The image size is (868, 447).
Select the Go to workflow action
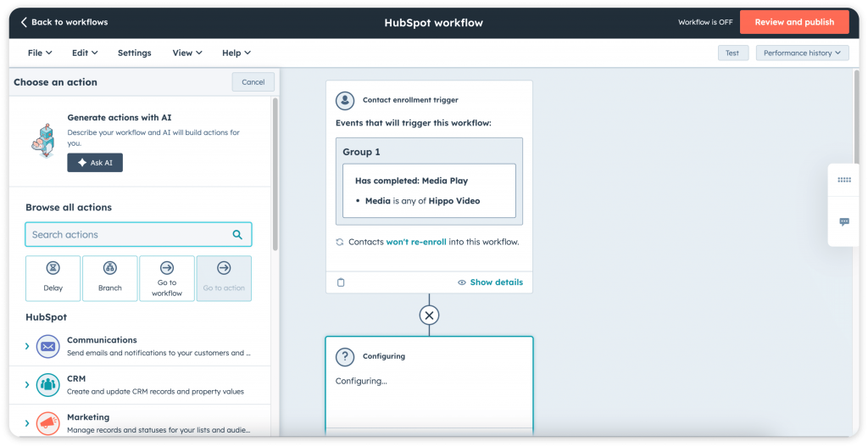[x=167, y=278]
